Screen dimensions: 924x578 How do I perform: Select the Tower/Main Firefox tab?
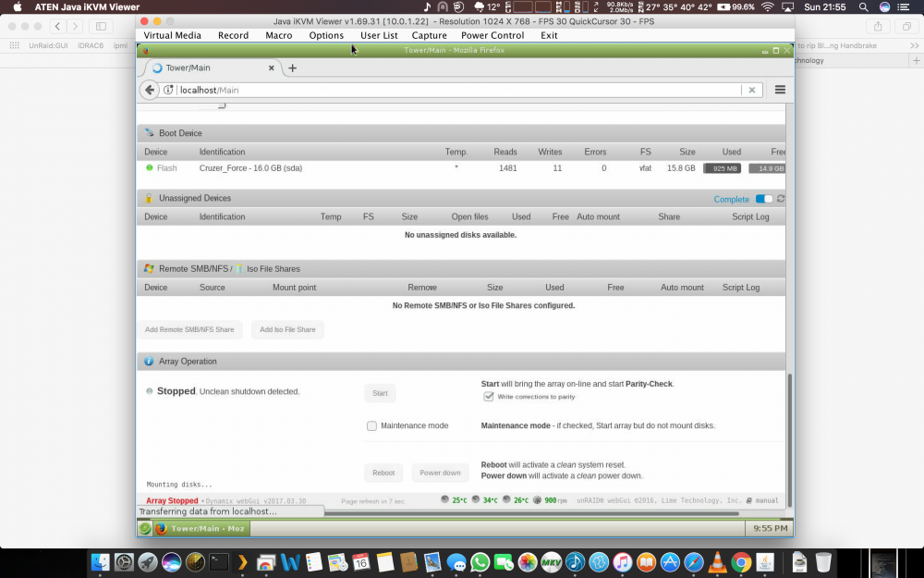(x=213, y=68)
